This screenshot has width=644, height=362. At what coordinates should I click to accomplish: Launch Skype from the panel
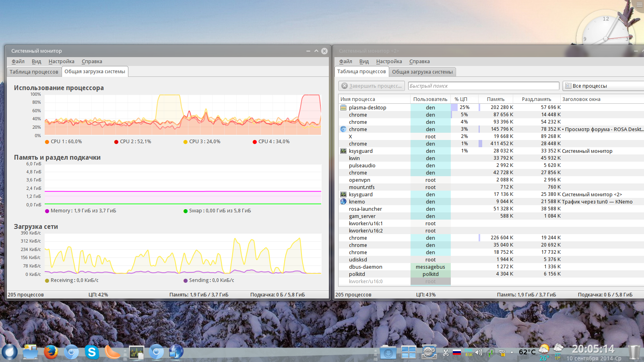(x=92, y=352)
